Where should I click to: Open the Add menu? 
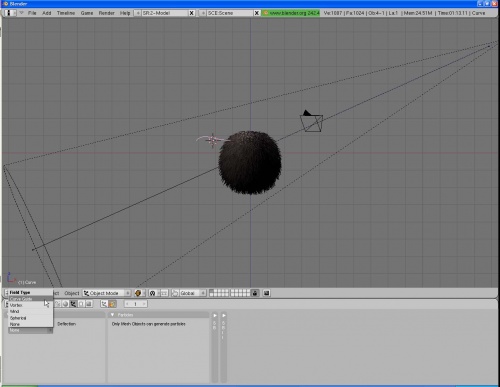47,13
